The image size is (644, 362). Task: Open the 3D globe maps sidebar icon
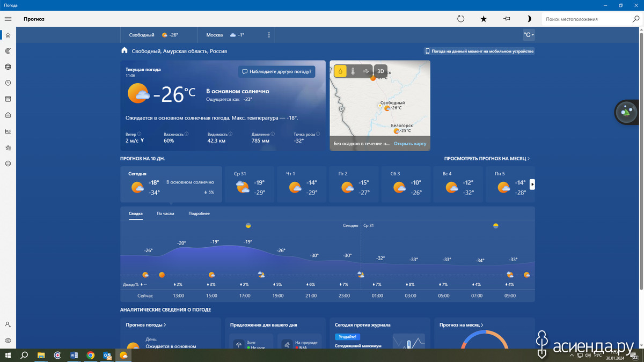pos(8,67)
